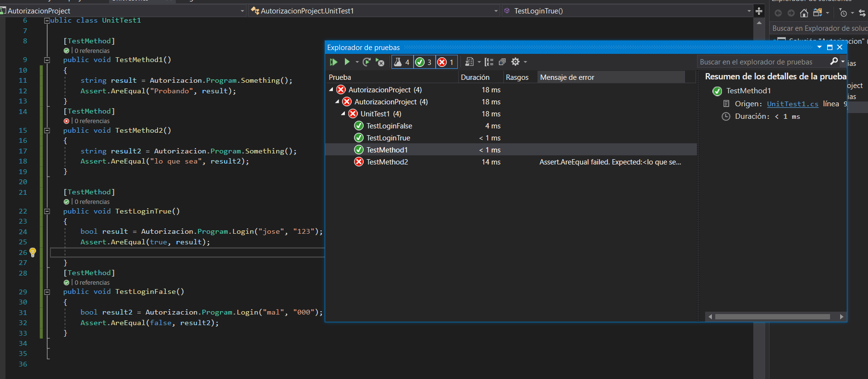
Task: Repeat the last test run
Action: tap(367, 62)
